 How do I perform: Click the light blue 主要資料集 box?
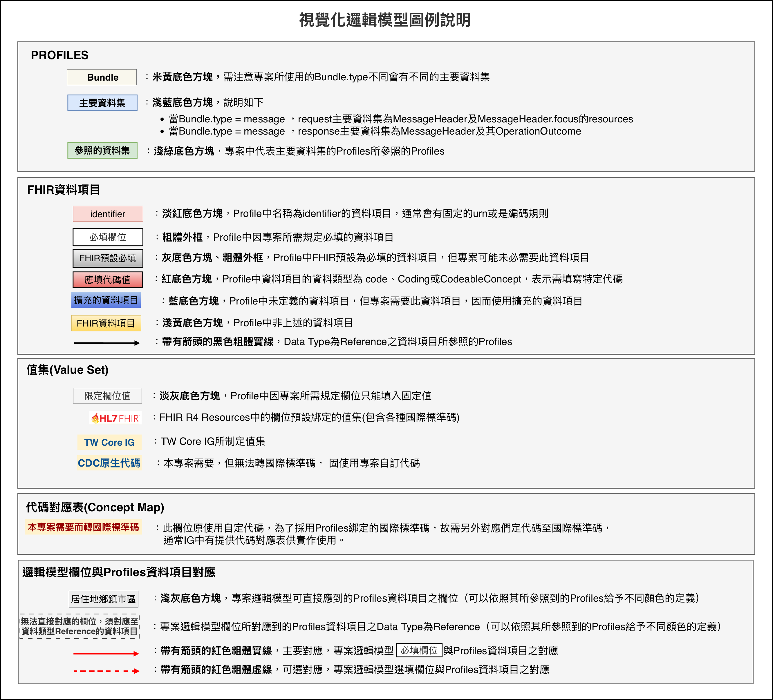pos(102,103)
